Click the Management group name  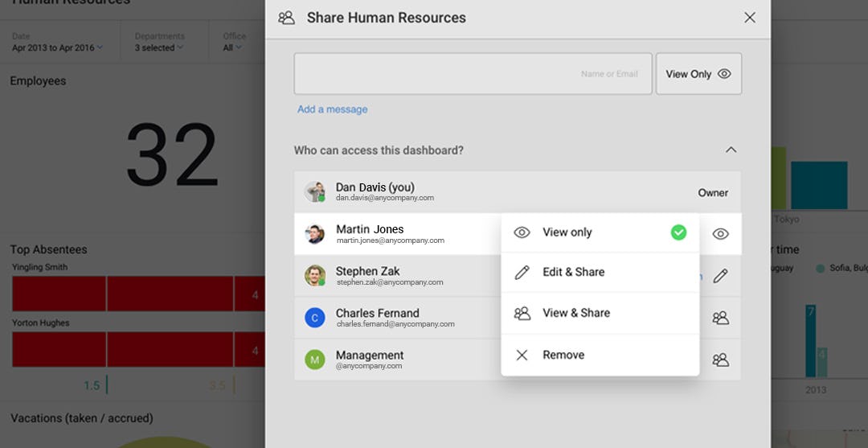coord(370,356)
